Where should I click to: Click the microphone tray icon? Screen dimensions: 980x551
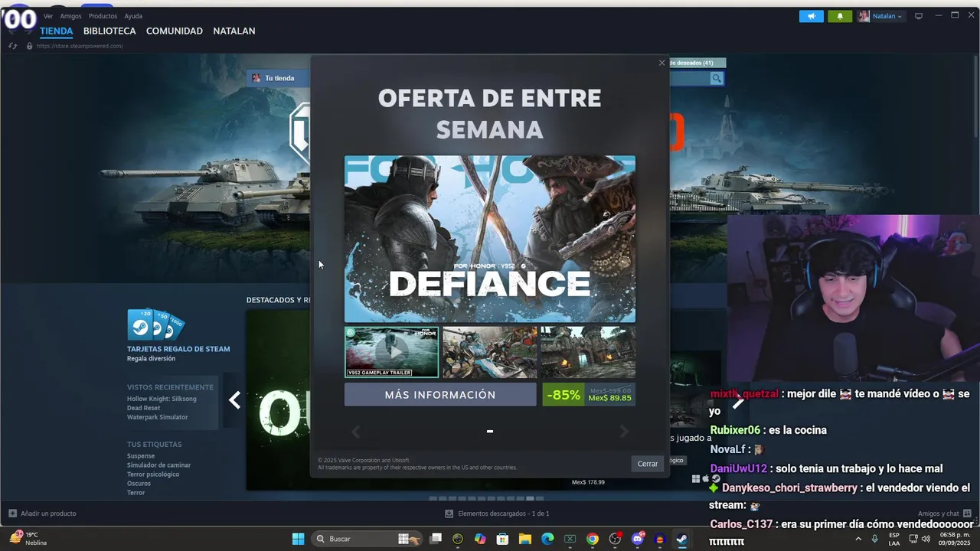(874, 539)
